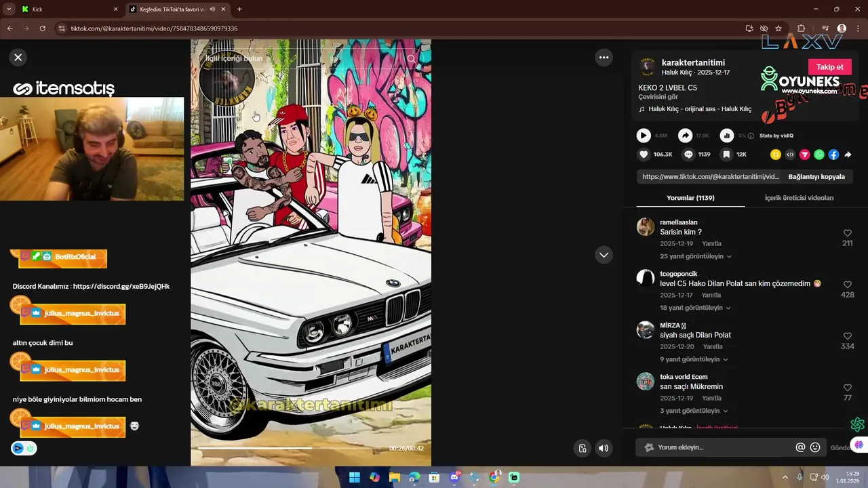Go to the next video with the down chevron
Image resolution: width=868 pixels, height=488 pixels.
[604, 255]
